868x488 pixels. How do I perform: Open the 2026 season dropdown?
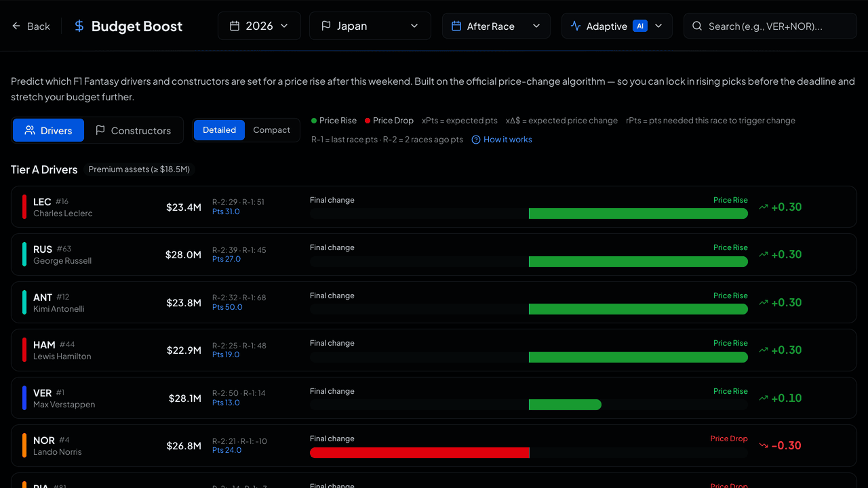[259, 26]
